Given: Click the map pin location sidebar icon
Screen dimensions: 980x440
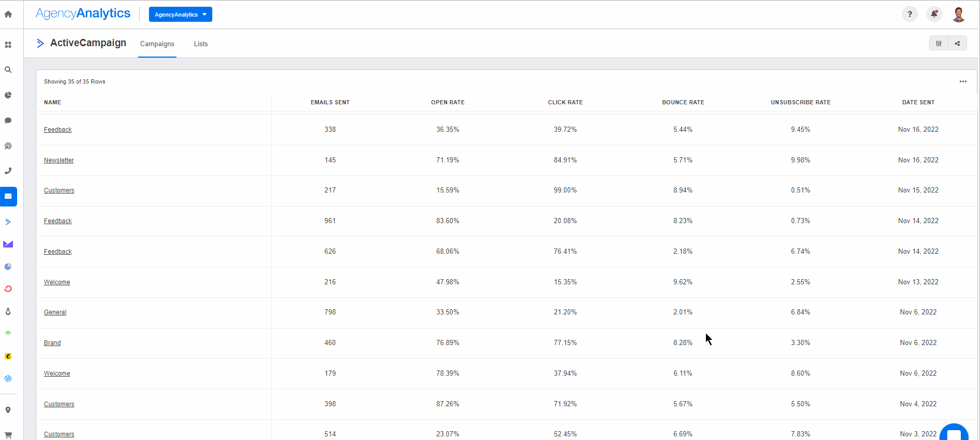Looking at the screenshot, I should tap(8, 410).
